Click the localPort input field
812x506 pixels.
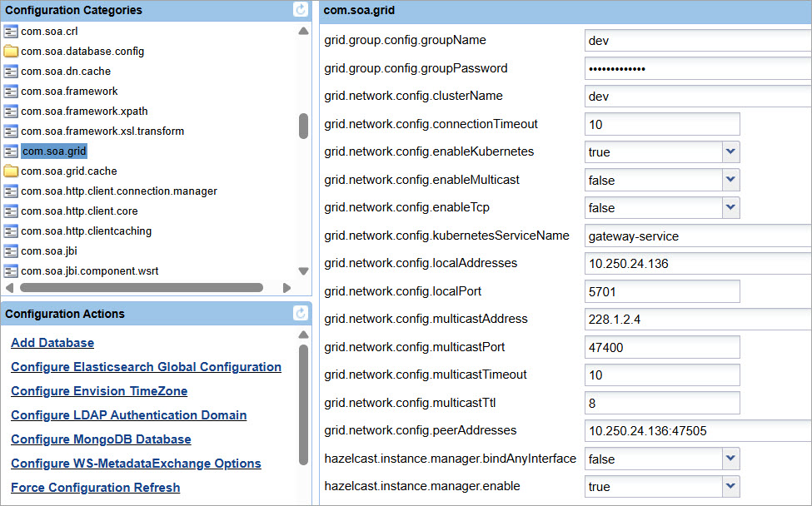[662, 291]
